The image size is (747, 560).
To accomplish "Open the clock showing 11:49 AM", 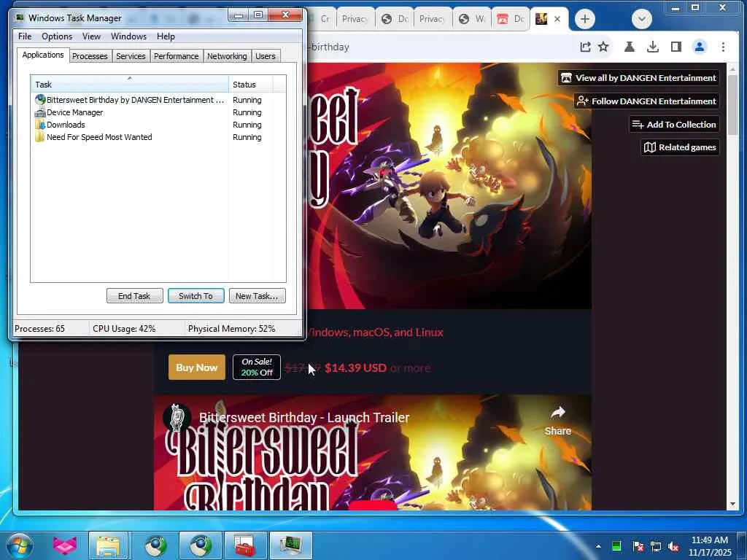I will (x=709, y=546).
